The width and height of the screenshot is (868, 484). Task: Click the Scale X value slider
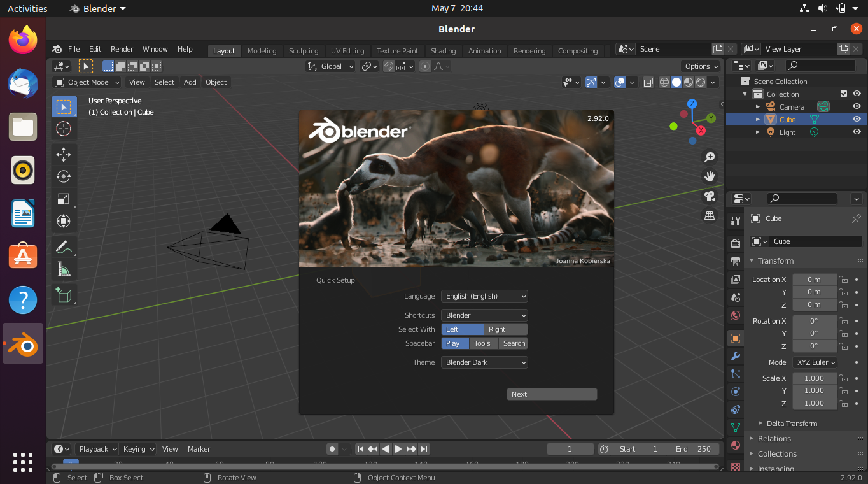coord(815,378)
